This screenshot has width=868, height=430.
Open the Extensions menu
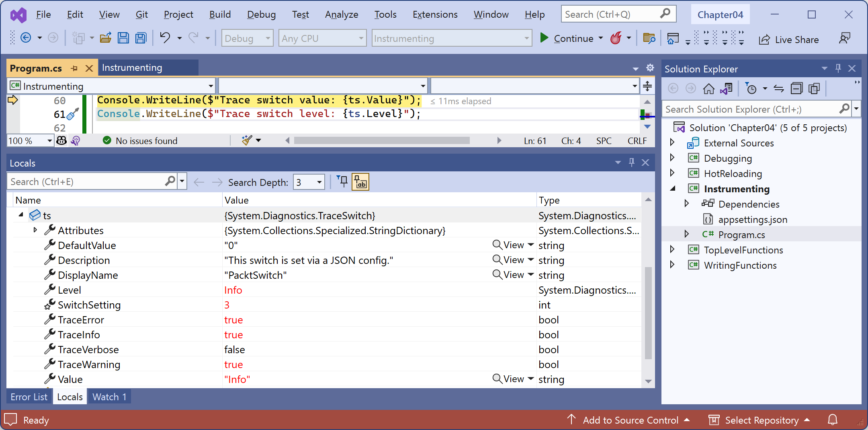[435, 14]
